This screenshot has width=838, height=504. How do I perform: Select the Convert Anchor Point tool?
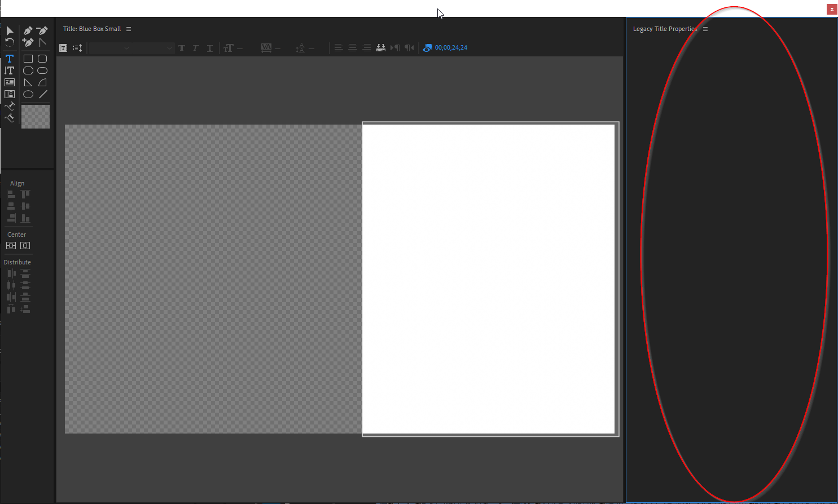(42, 42)
